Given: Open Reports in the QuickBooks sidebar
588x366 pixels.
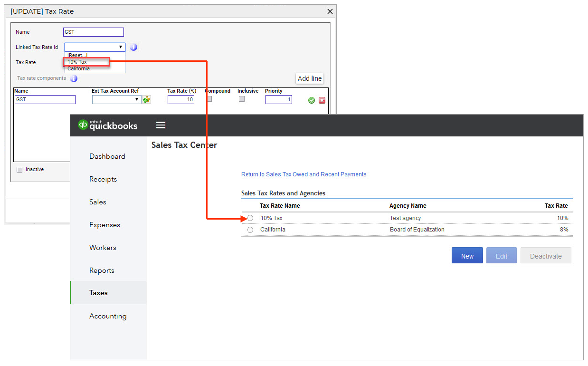Looking at the screenshot, I should coord(102,270).
